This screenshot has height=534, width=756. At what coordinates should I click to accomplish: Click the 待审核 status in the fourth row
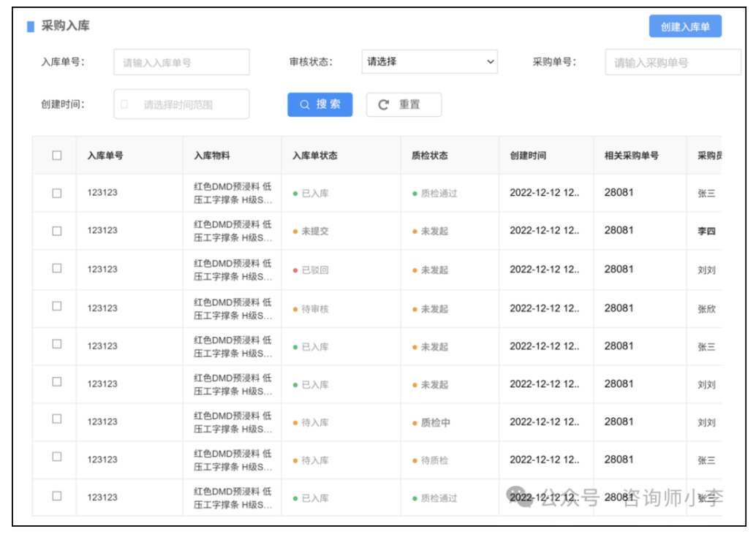314,309
